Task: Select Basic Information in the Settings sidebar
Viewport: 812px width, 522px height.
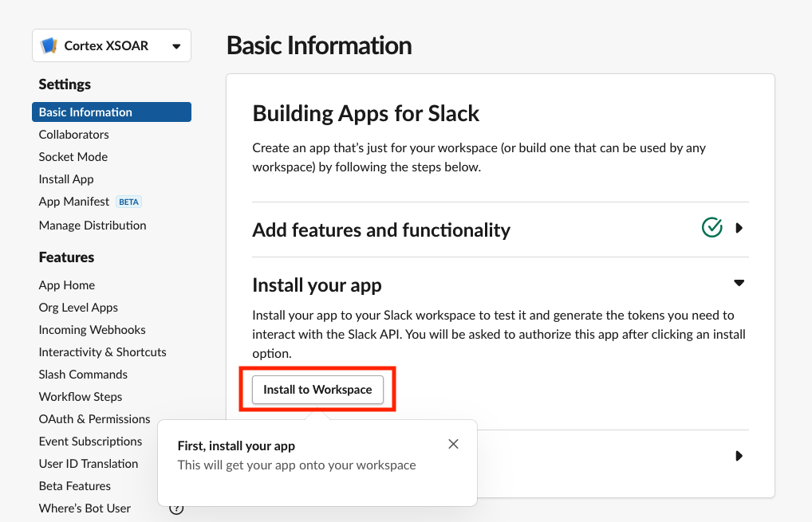Action: click(85, 112)
